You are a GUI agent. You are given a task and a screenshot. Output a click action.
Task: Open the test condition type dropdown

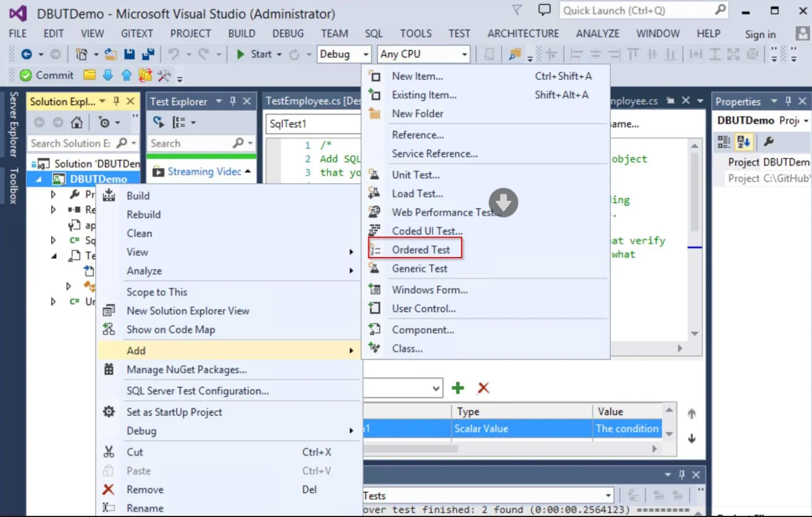pos(437,388)
